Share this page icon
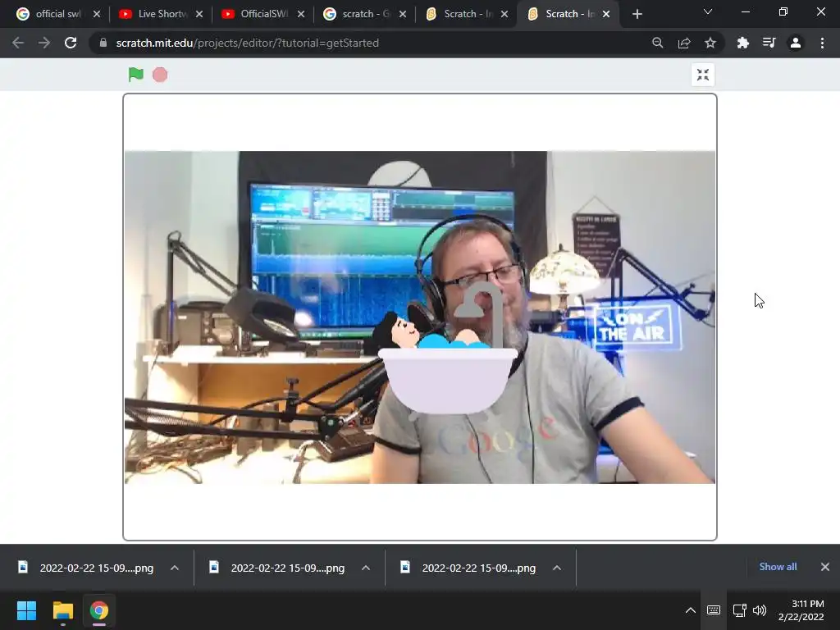Viewport: 840px width, 630px height. pyautogui.click(x=684, y=43)
